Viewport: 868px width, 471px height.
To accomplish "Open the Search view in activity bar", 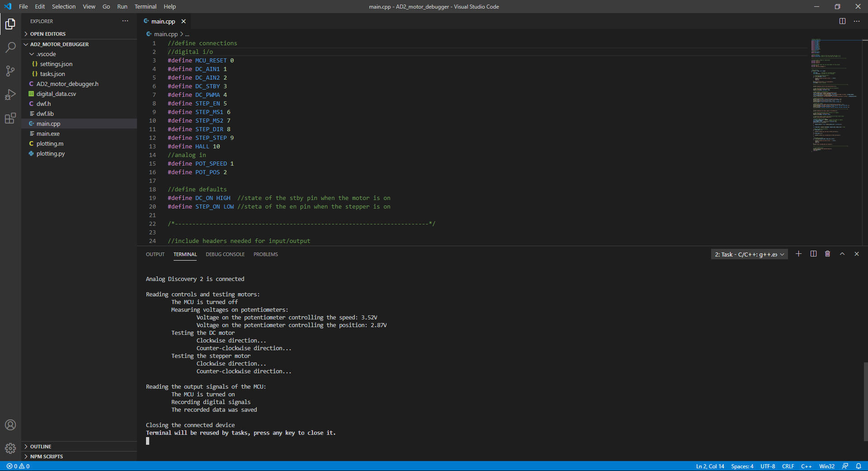I will click(10, 47).
